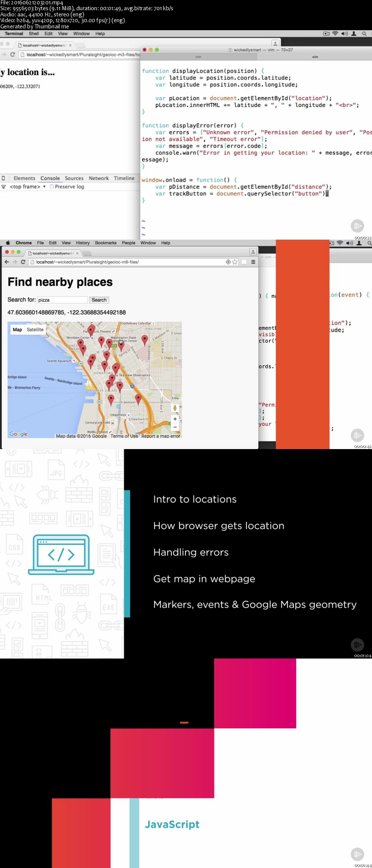Click the Search for pizza text field

point(62,300)
